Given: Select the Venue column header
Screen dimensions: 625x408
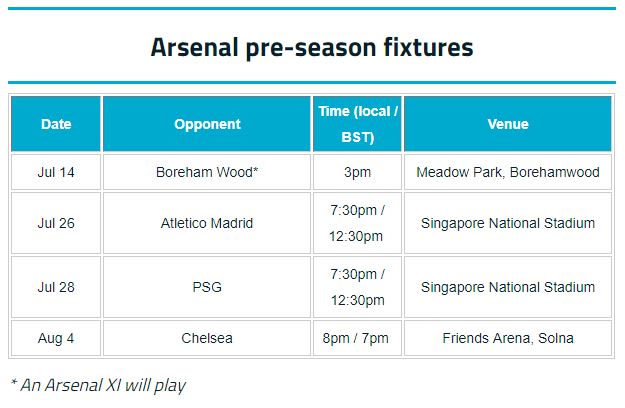Looking at the screenshot, I should (x=508, y=124).
